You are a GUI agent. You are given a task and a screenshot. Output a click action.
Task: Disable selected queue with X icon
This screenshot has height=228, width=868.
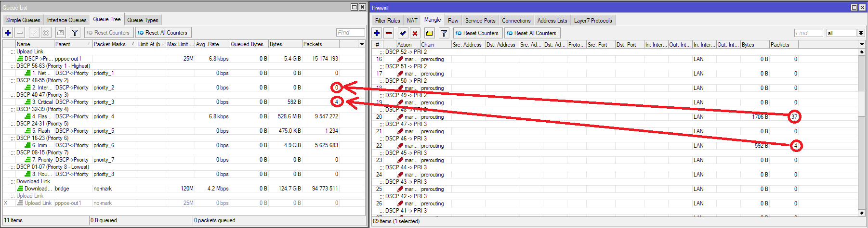[x=46, y=33]
